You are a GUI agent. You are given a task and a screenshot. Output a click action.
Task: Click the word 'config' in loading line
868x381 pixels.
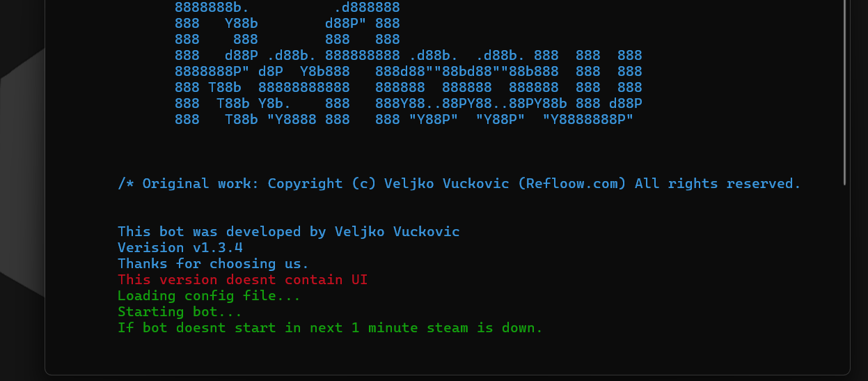tap(209, 296)
